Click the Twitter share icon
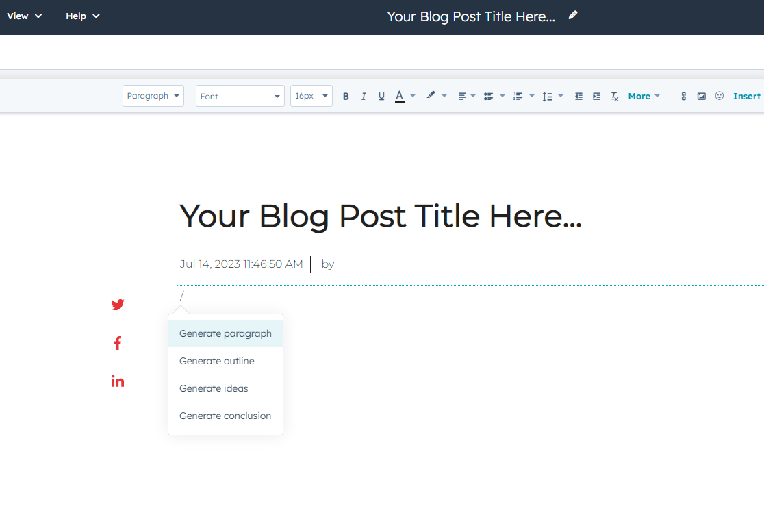This screenshot has width=764, height=532. coord(118,305)
